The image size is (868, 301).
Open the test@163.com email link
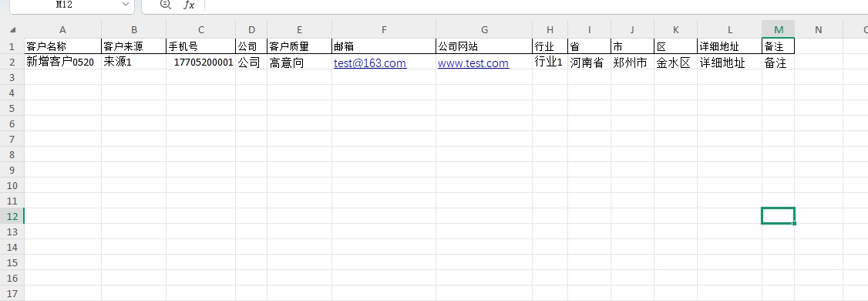click(370, 63)
